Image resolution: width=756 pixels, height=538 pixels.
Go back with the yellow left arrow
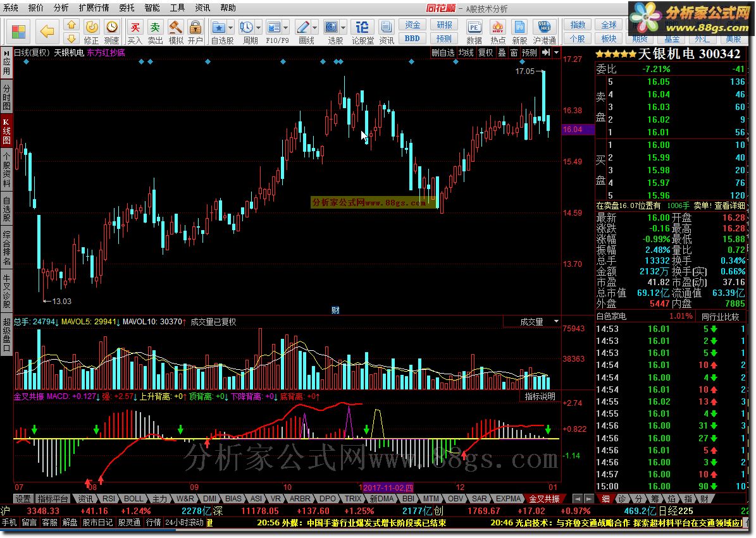tap(47, 32)
